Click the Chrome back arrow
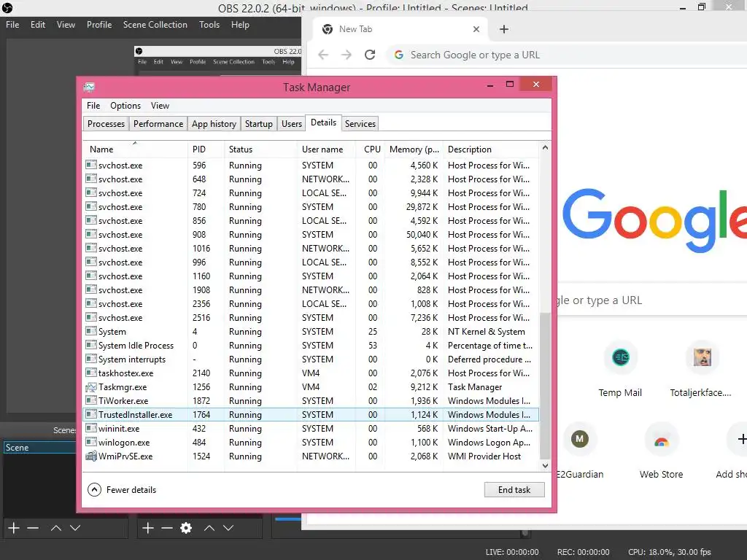Image resolution: width=747 pixels, height=560 pixels. [x=323, y=55]
